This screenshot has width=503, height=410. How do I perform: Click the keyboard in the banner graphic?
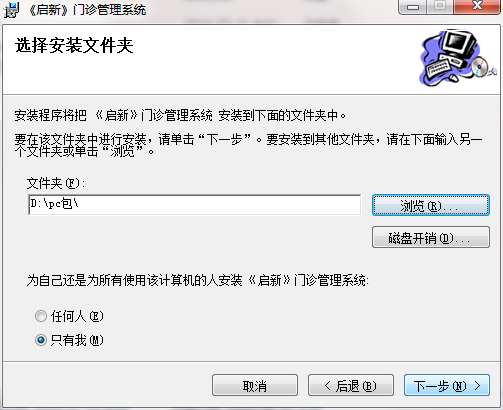[x=438, y=67]
